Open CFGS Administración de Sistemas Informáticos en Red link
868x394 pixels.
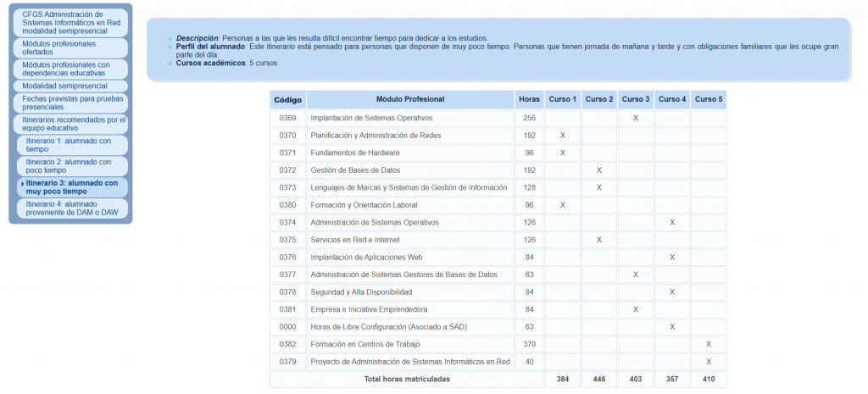pyautogui.click(x=70, y=23)
